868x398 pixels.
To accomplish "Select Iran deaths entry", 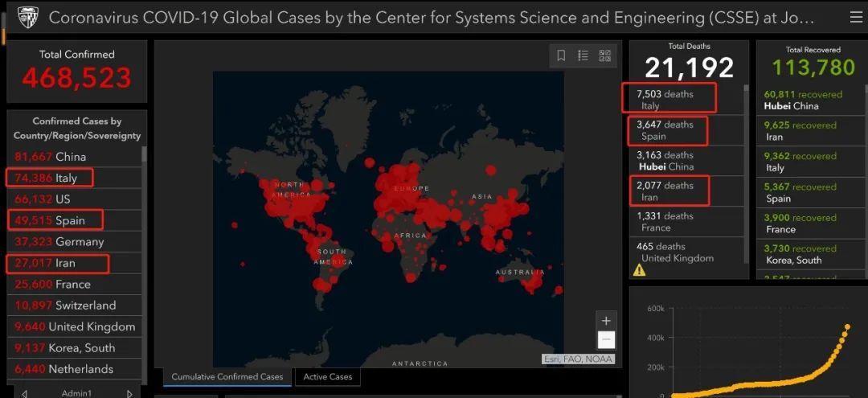I will click(x=686, y=191).
